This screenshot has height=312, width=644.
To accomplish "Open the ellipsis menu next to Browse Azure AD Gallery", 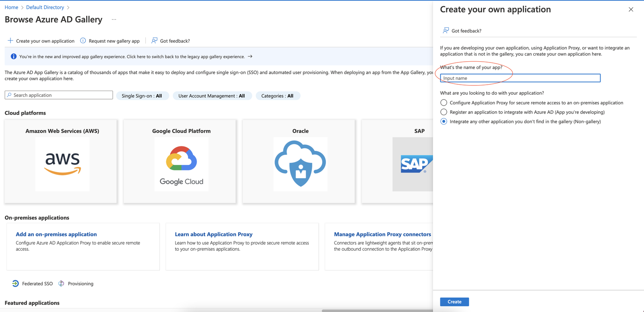I will [114, 19].
